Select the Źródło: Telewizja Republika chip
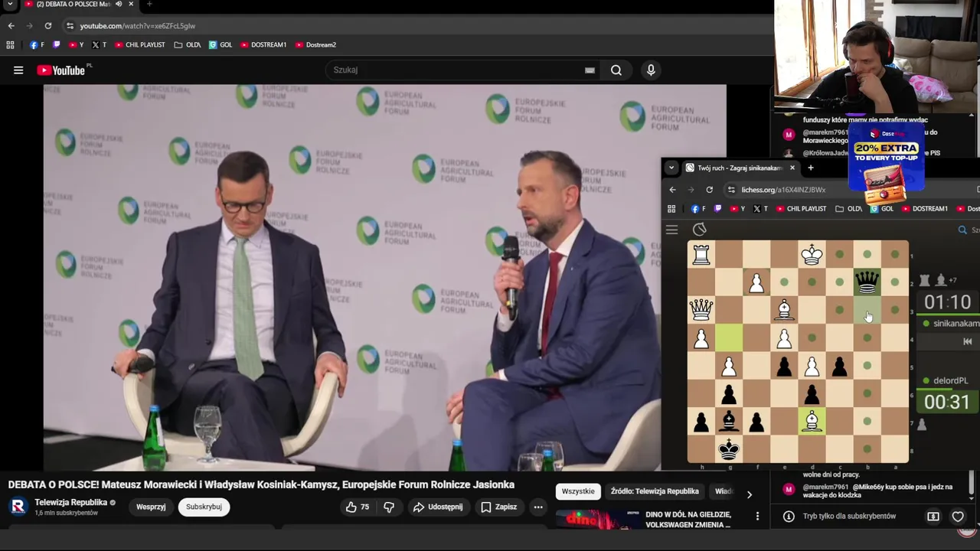980x551 pixels. click(655, 491)
